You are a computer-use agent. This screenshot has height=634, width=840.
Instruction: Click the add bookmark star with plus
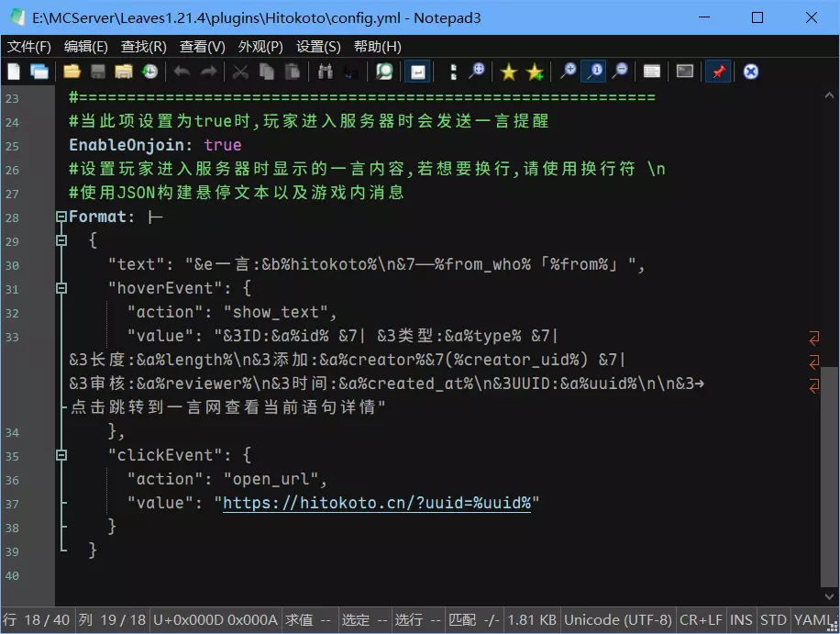coord(535,72)
